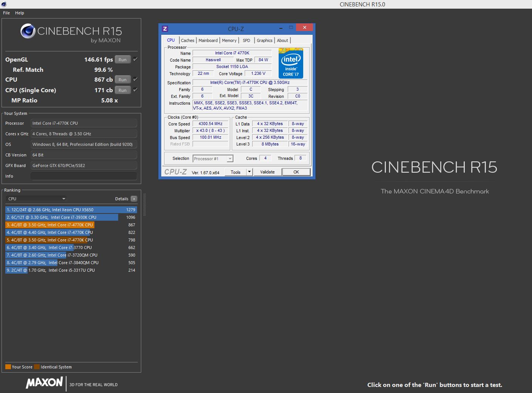Select the Core i5-3317U ranking row

[71, 270]
